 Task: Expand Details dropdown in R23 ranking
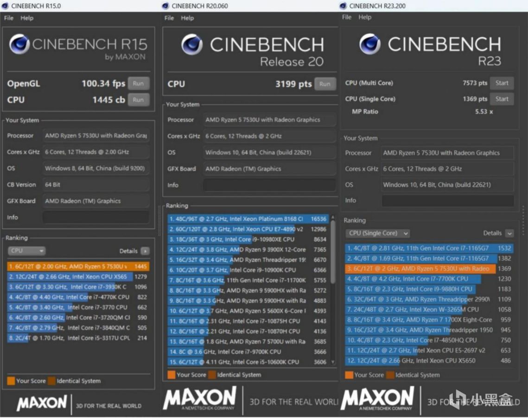tap(509, 233)
